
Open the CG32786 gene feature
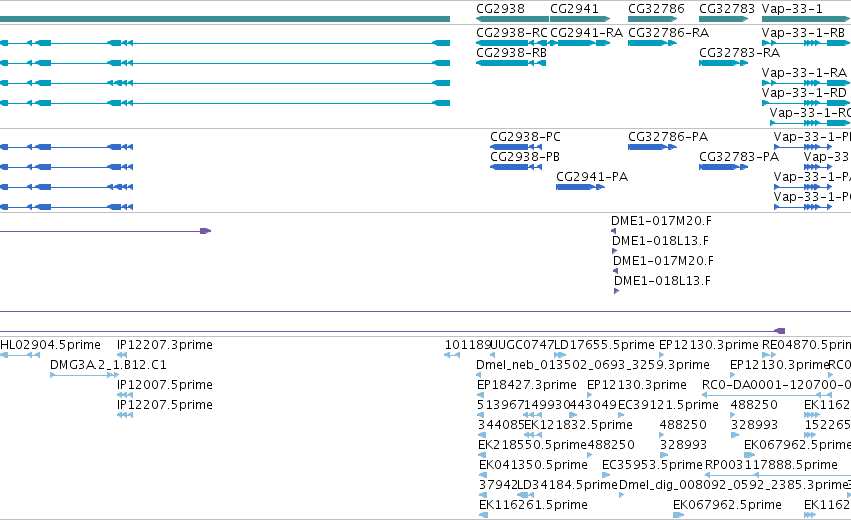[x=652, y=19]
